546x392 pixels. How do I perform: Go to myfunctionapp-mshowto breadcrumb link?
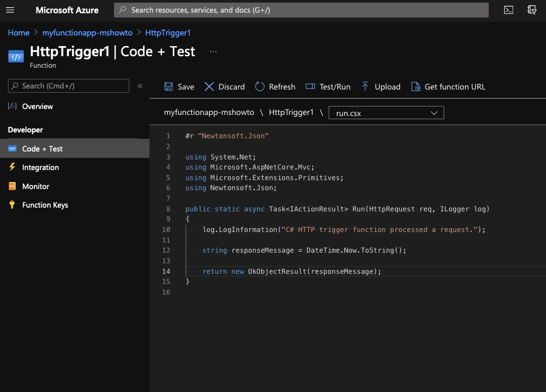(x=87, y=33)
